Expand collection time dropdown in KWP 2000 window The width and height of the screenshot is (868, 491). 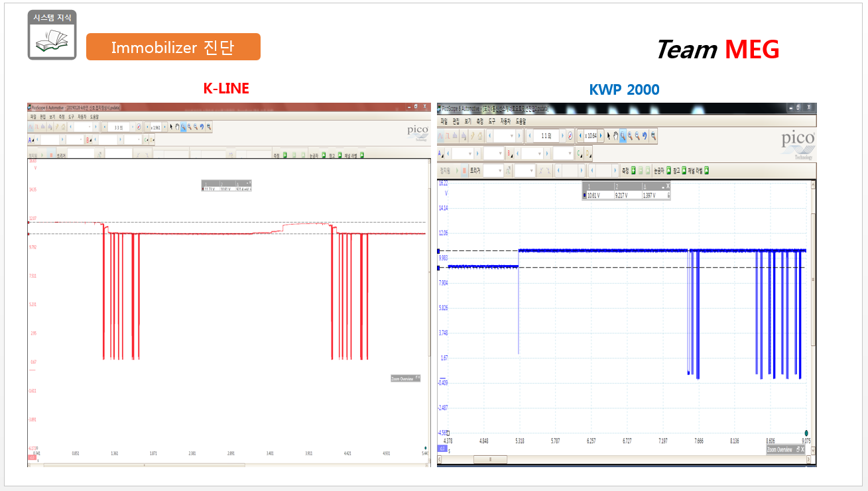512,136
